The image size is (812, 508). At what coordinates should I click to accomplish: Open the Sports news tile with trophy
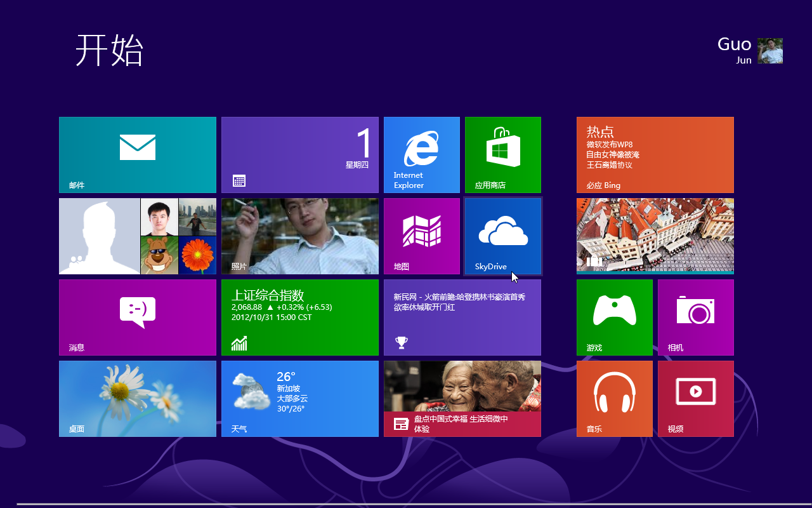[462, 317]
